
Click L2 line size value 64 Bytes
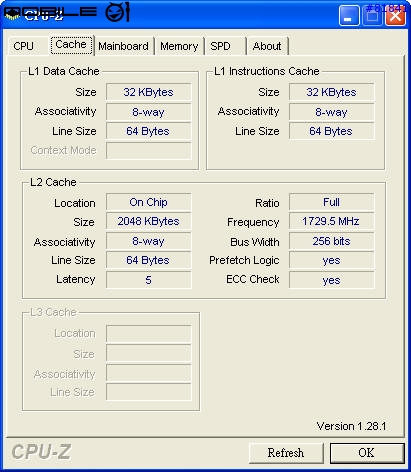tap(148, 260)
